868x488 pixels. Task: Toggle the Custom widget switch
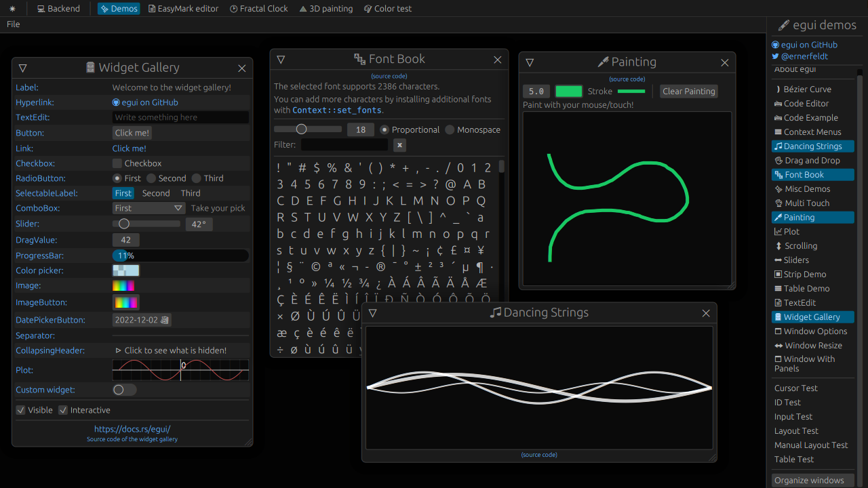tap(124, 390)
